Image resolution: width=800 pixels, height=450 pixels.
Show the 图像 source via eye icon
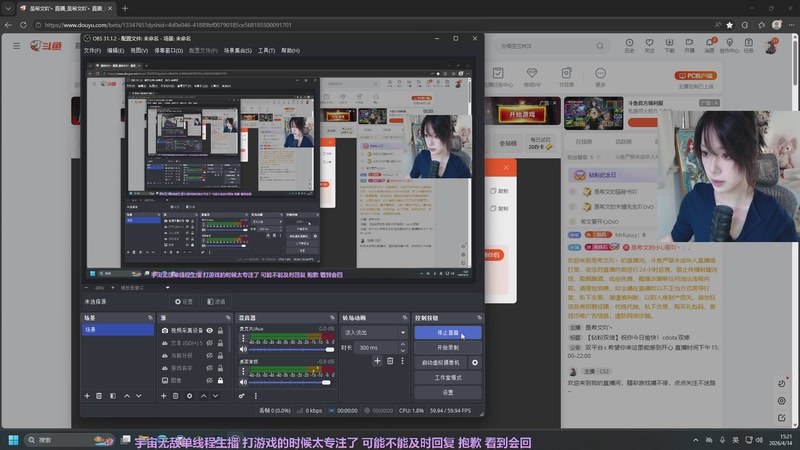pos(209,380)
